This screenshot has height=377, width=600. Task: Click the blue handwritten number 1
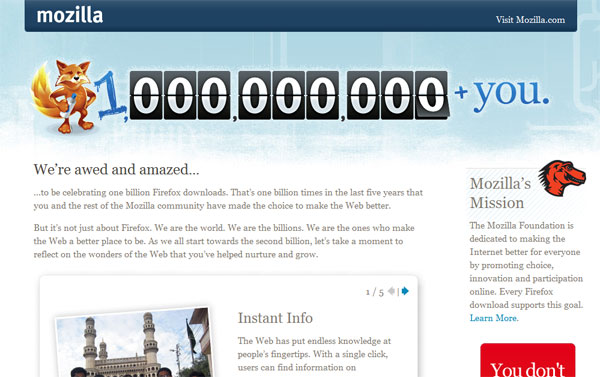[x=109, y=96]
